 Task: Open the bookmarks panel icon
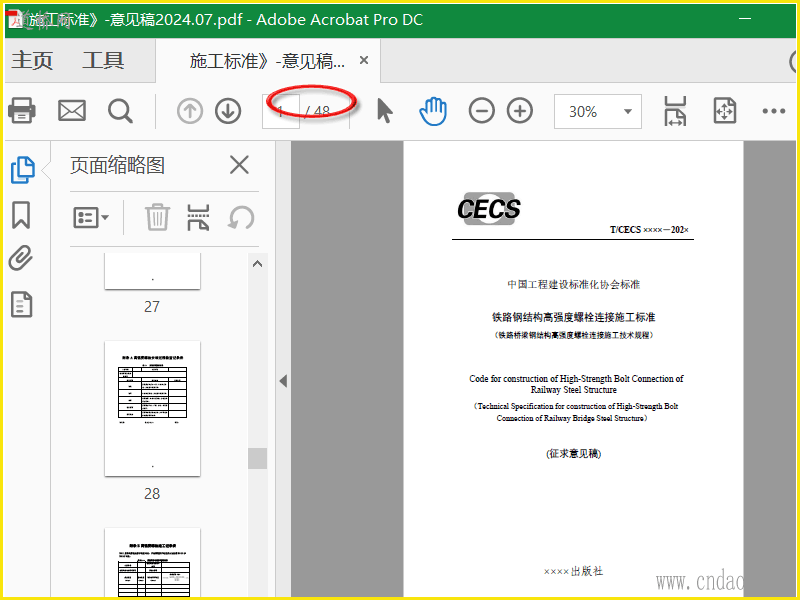[x=21, y=215]
